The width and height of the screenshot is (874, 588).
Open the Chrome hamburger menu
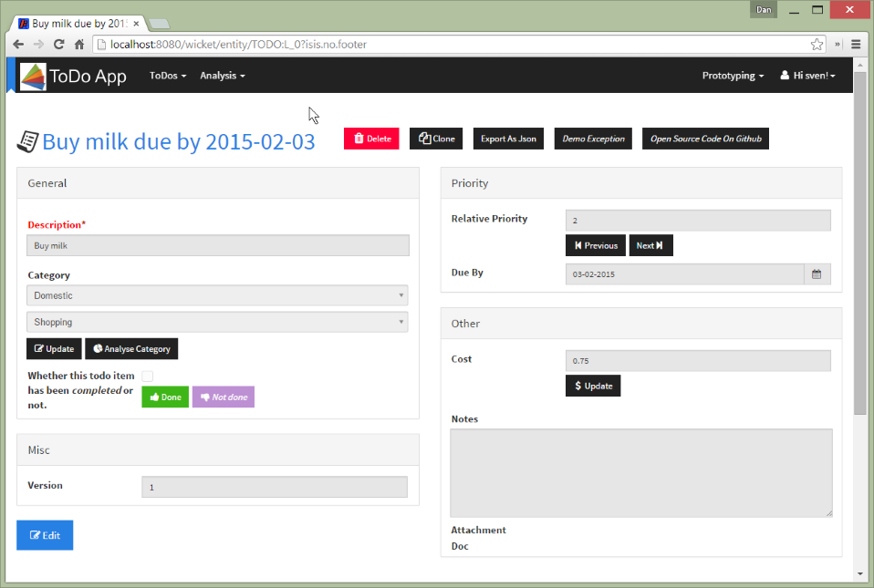click(x=856, y=44)
